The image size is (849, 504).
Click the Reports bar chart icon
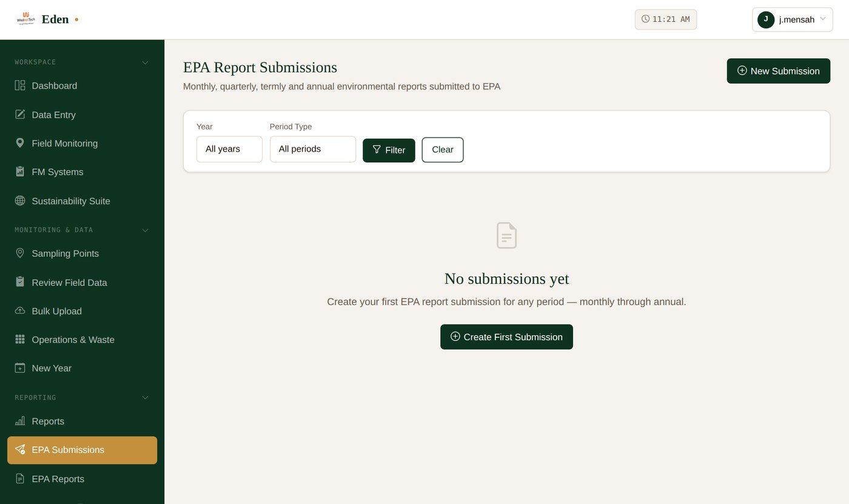click(20, 421)
